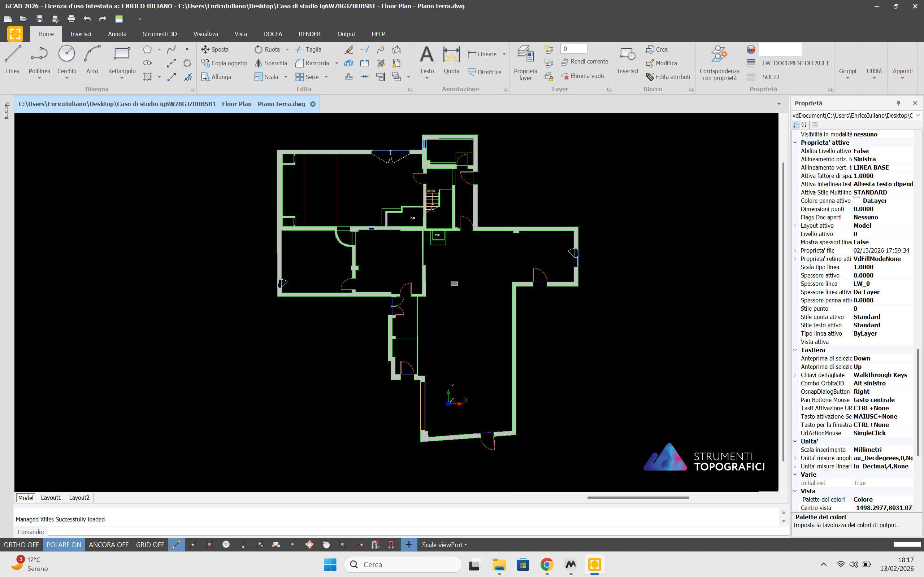Viewport: 924px width, 577px height.
Task: Click the Redo arrow icon
Action: 103,19
